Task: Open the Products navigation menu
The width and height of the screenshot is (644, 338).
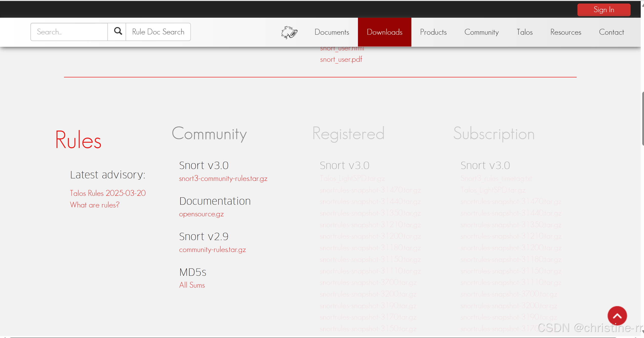Action: 433,32
